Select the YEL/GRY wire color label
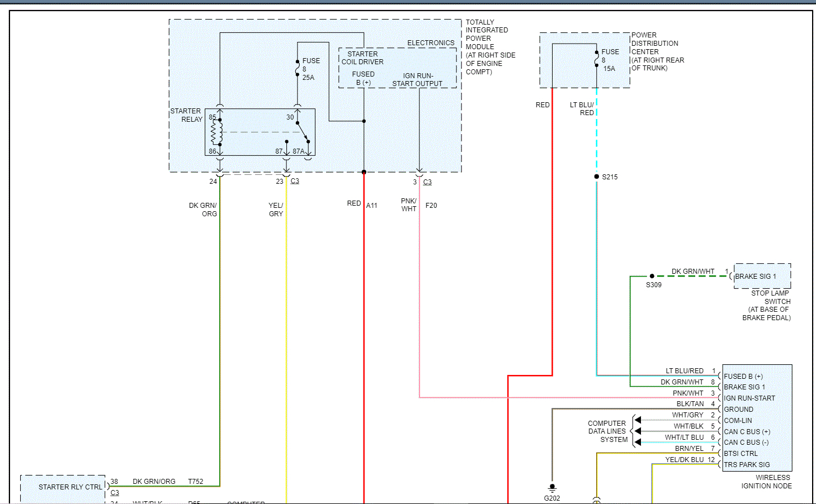Screen dimensions: 816x504 (x=276, y=210)
